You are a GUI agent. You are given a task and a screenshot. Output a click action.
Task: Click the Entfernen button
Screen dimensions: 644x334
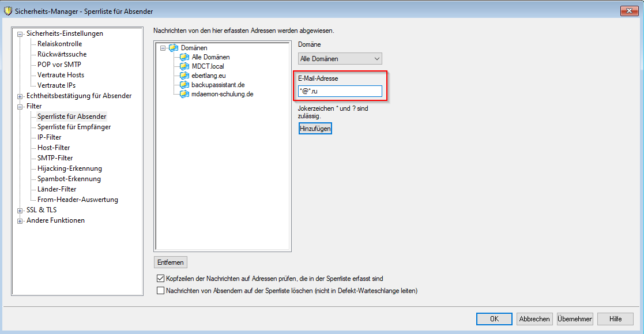coord(171,262)
